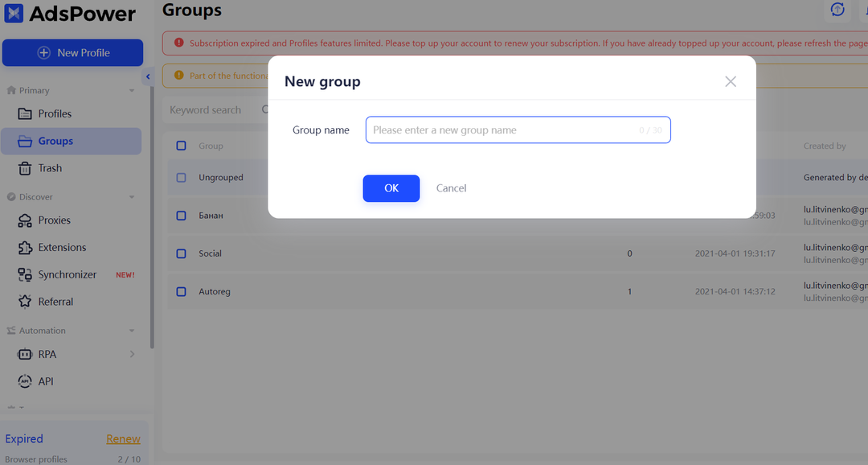
Task: Click the Discover compass icon
Action: point(11,197)
